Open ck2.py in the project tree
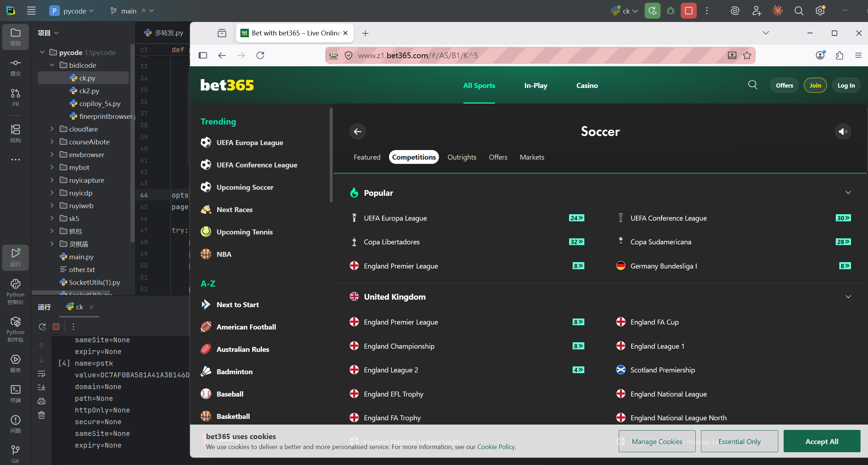Screen dimensions: 868x465 [x=89, y=90]
